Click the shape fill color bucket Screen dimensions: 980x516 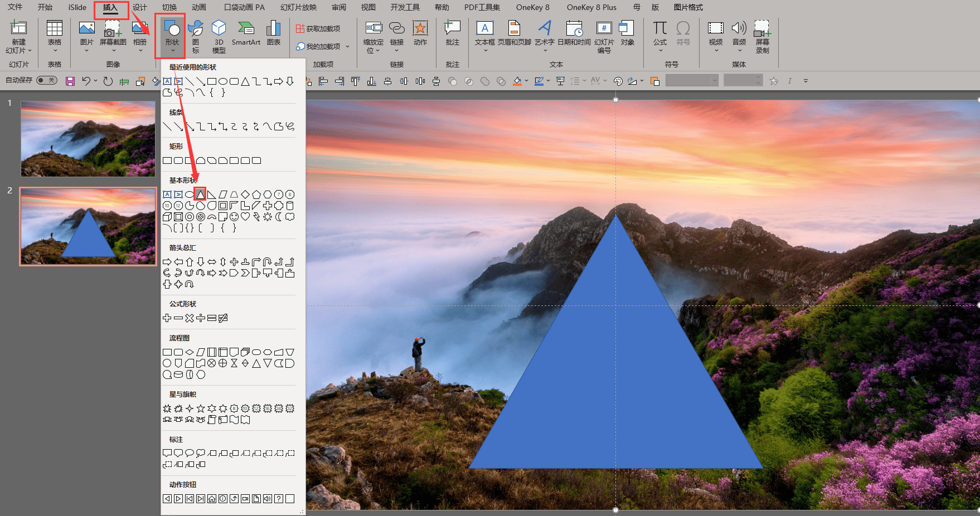(x=517, y=81)
